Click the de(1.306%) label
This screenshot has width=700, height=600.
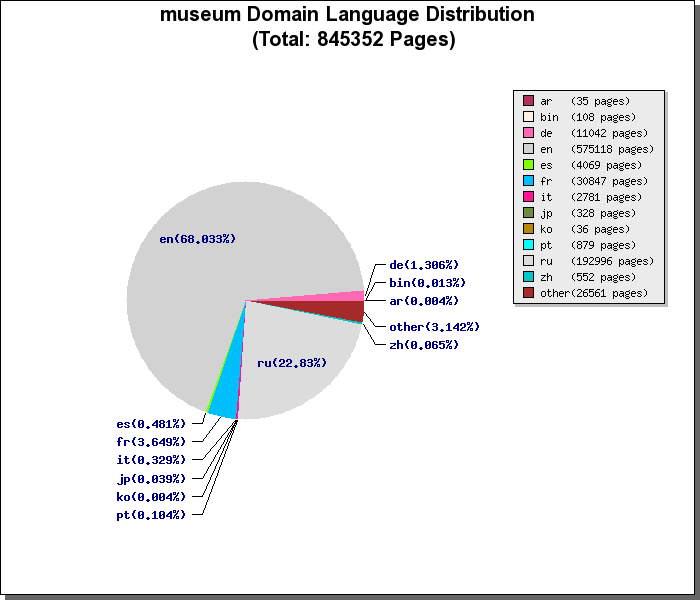(x=424, y=265)
